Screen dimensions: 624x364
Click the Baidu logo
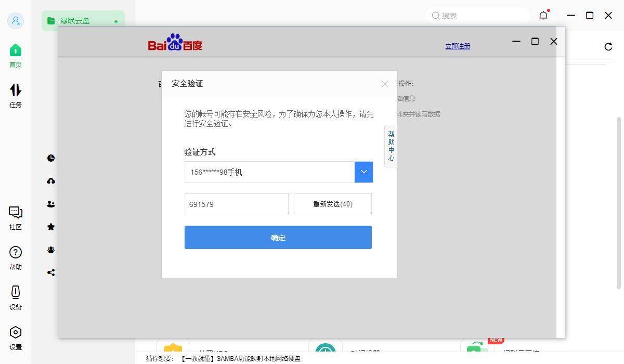coord(175,43)
